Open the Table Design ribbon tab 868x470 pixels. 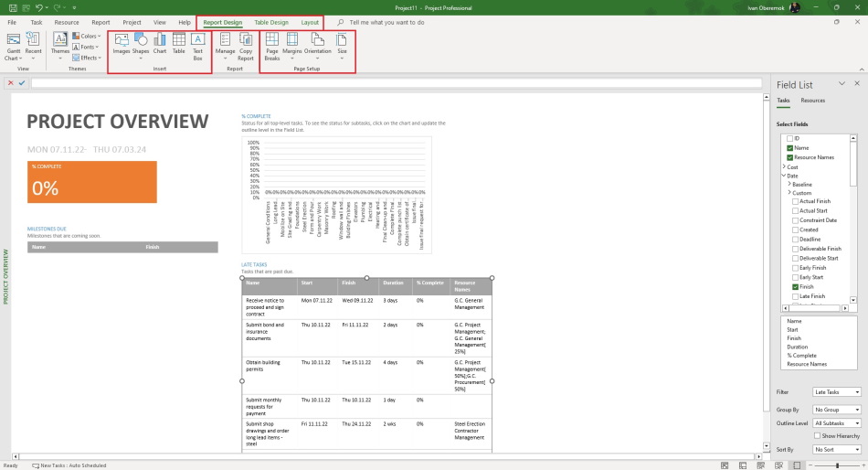coord(271,22)
